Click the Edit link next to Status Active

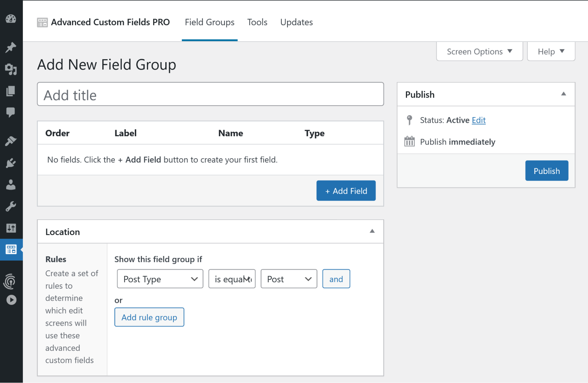[478, 120]
